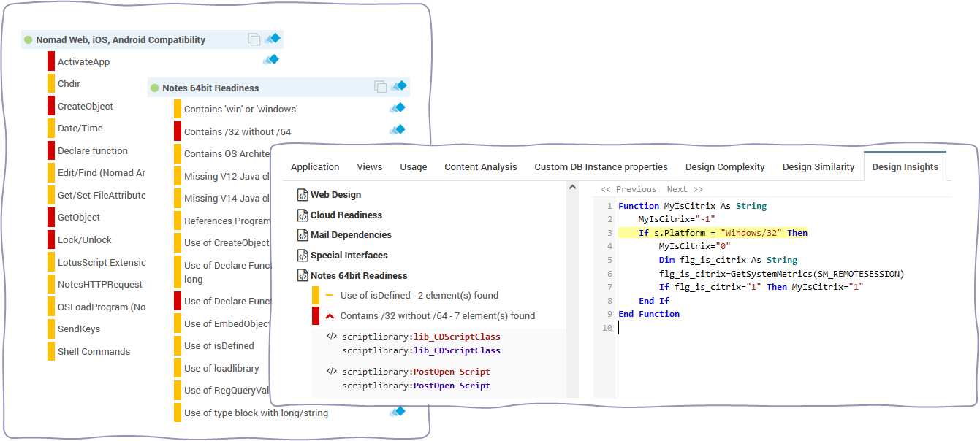
Task: Switch to the Content Analysis tab
Action: click(481, 167)
